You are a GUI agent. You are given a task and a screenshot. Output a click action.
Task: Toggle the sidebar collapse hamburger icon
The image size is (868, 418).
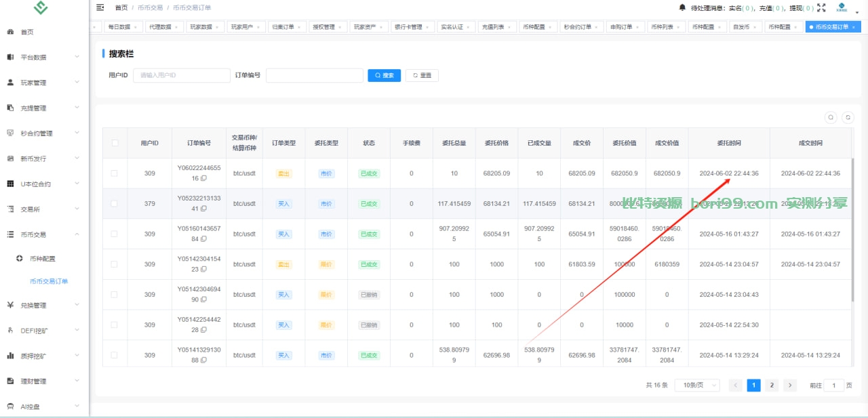coord(100,7)
